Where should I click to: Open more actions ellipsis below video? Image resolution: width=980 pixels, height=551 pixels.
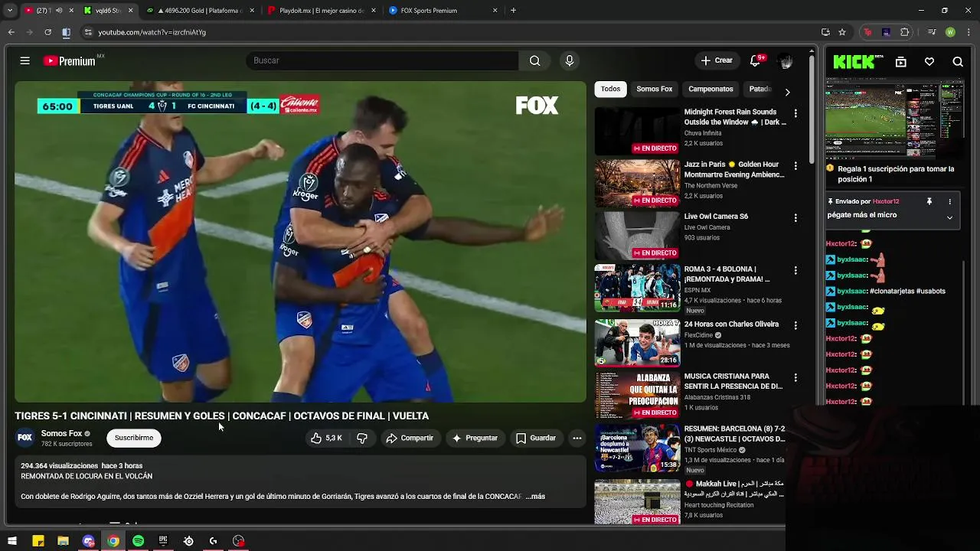(x=577, y=438)
